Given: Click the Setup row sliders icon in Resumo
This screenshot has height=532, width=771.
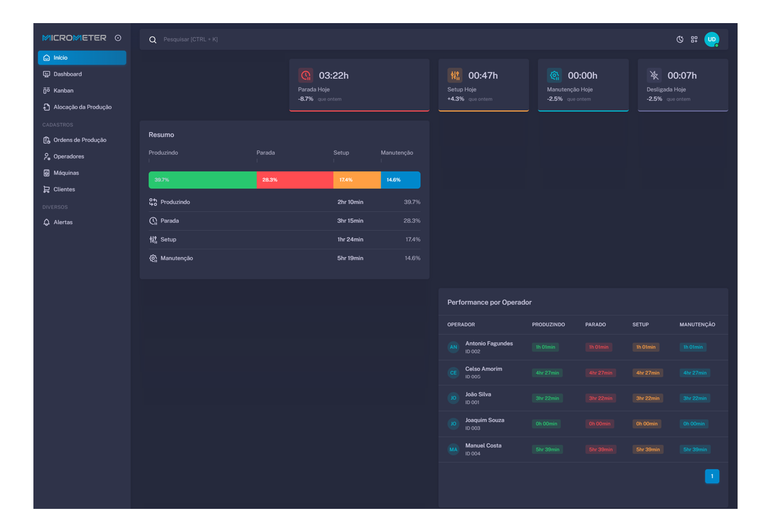Looking at the screenshot, I should 153,240.
